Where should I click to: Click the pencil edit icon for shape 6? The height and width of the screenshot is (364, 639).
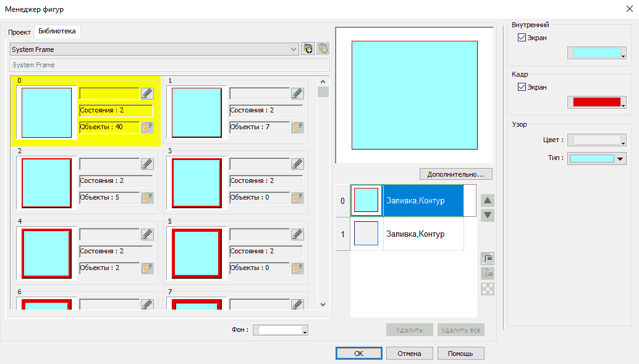point(147,304)
